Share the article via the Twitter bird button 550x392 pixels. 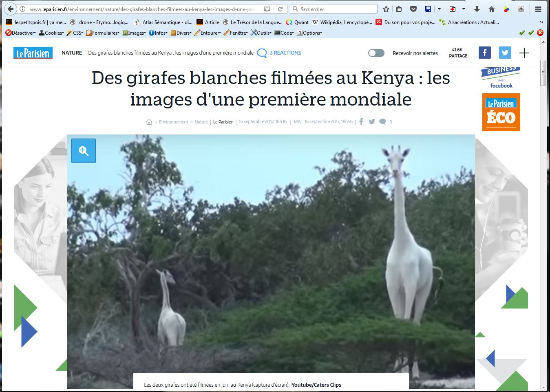505,53
